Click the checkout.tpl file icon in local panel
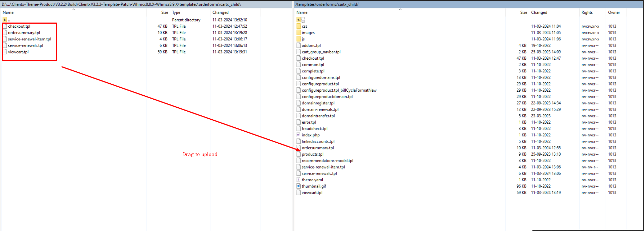 5,26
